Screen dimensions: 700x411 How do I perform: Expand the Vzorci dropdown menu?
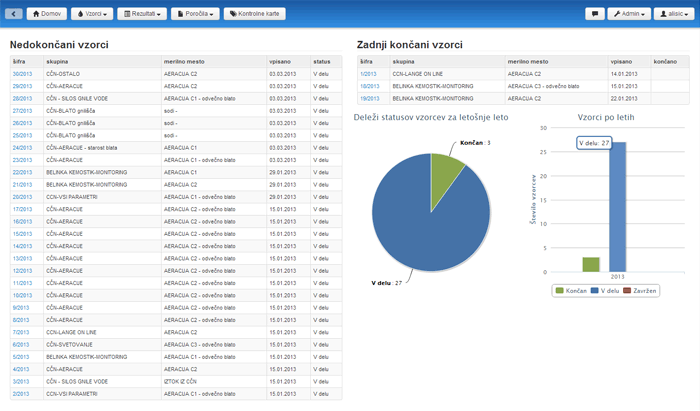(93, 14)
